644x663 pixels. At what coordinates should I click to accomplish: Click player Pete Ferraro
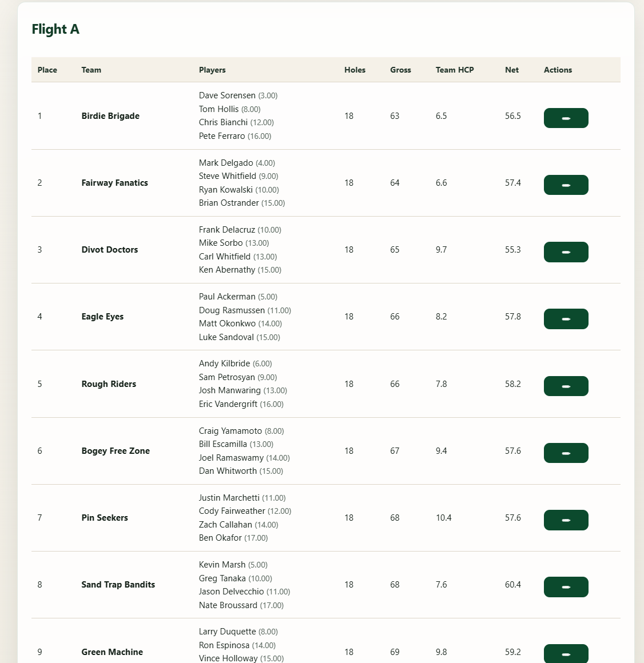[222, 136]
